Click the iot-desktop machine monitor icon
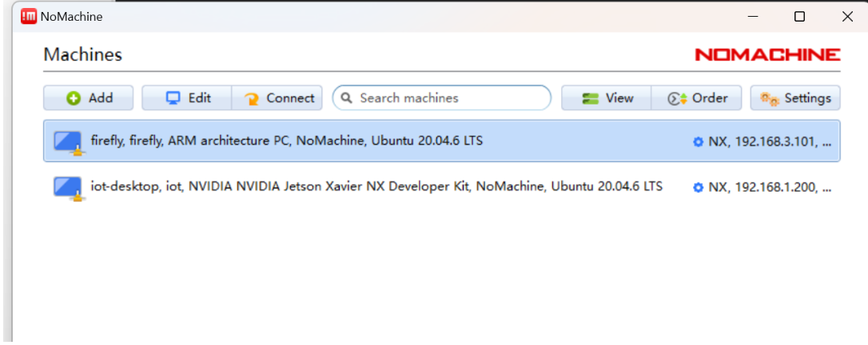The image size is (868, 345). click(68, 188)
